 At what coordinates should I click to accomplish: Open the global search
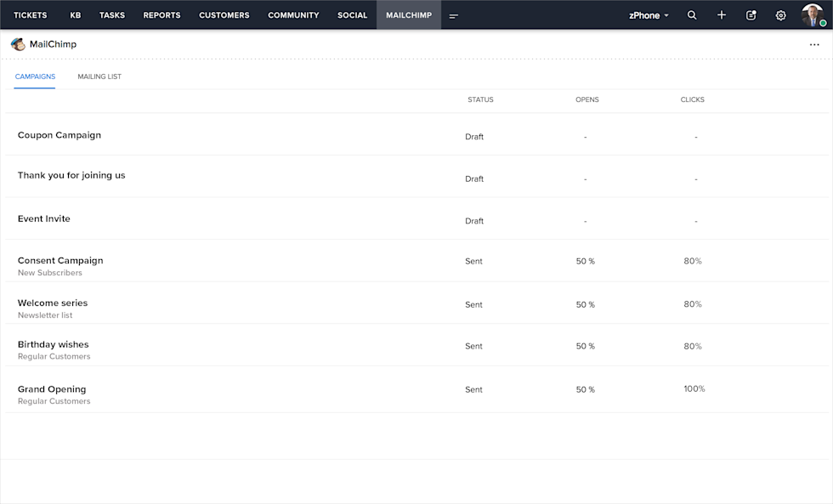692,14
